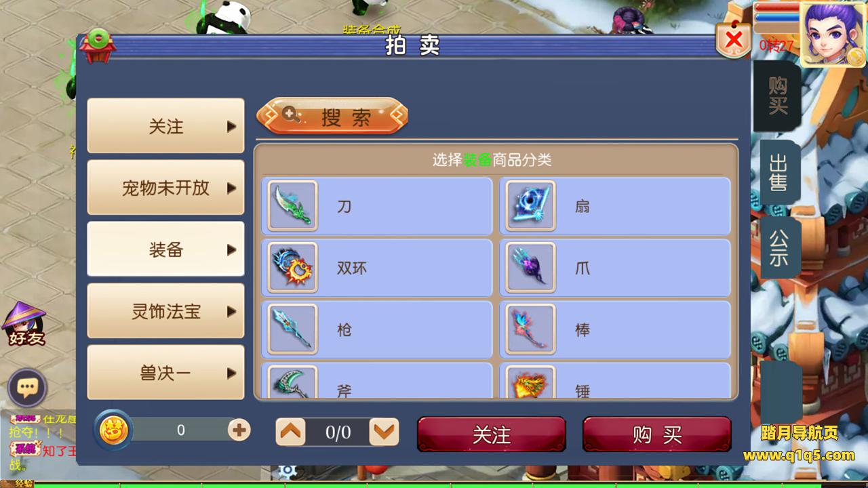The height and width of the screenshot is (488, 868).
Task: Expand the 关注 category arrow
Action: [232, 127]
